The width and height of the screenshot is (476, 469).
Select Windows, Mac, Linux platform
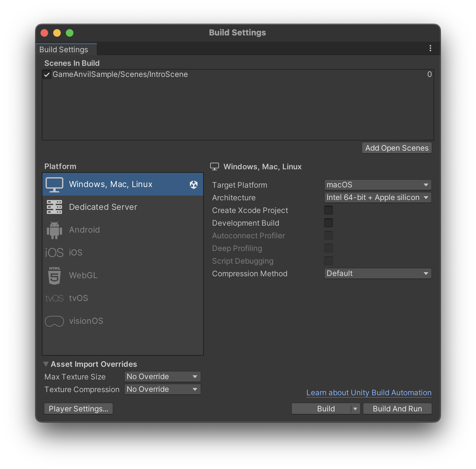[x=123, y=184]
